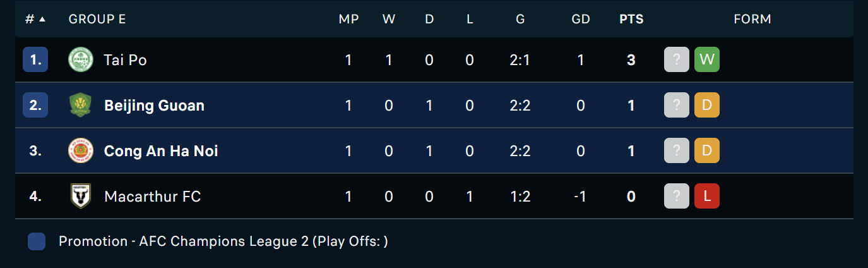The image size is (868, 268).
Task: Click the Cong An Ha Noi club crest
Action: (81, 151)
